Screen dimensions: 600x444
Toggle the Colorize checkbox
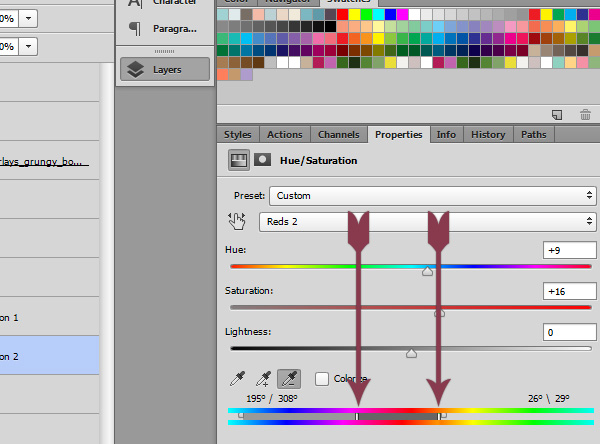(322, 379)
